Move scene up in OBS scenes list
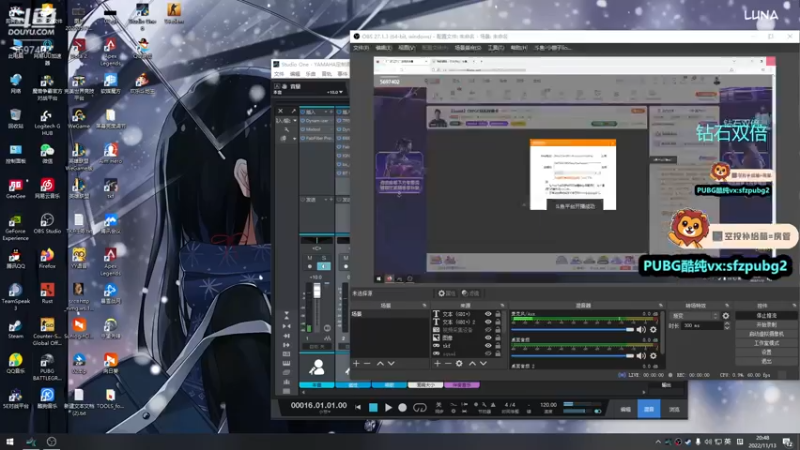The height and width of the screenshot is (450, 800). tap(380, 363)
